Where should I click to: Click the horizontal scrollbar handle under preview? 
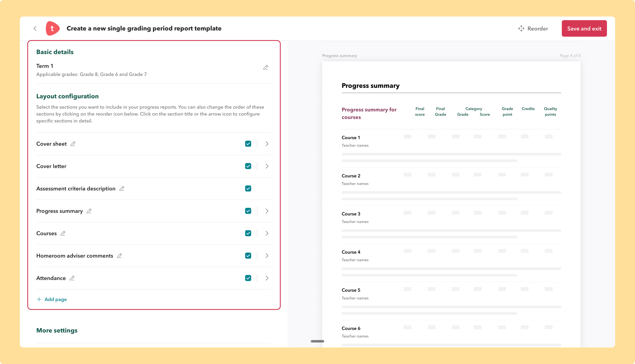click(317, 341)
